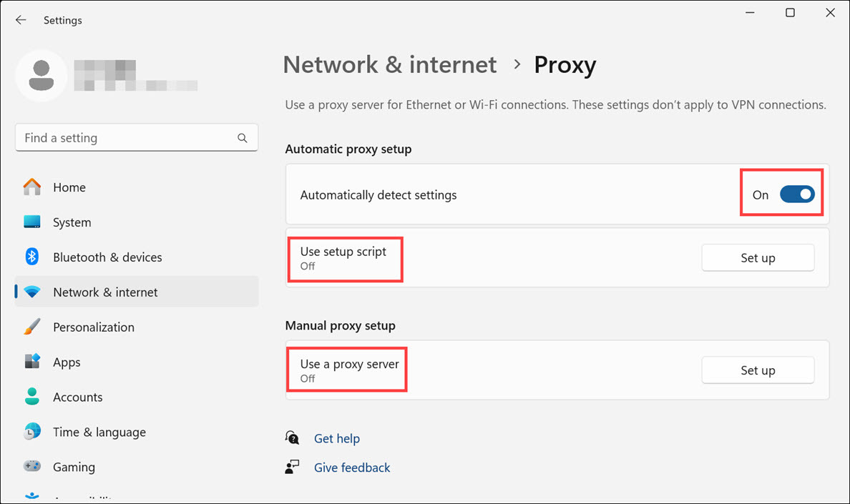Viewport: 850px width, 504px height.
Task: Open the Give feedback link
Action: point(352,468)
